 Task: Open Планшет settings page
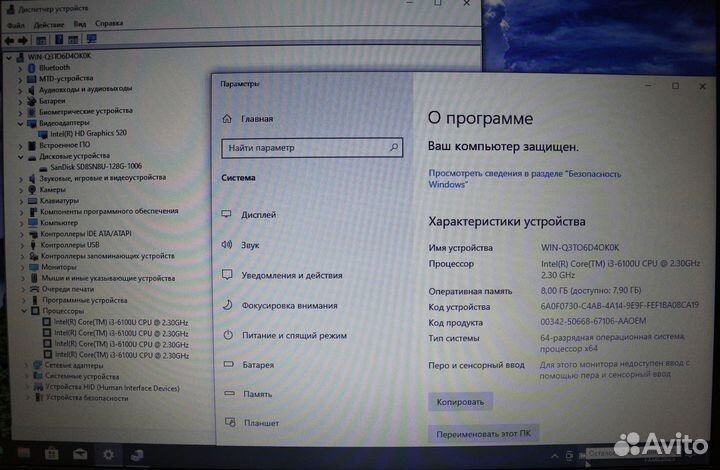click(261, 423)
